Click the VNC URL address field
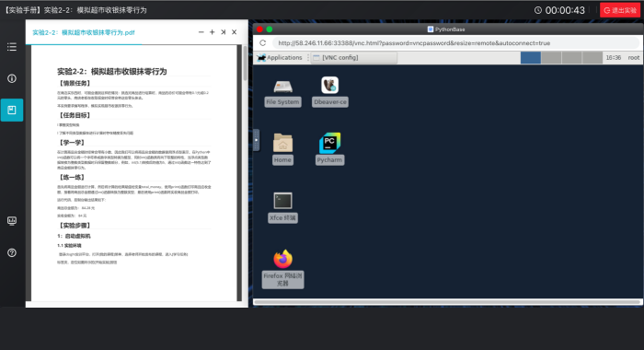Screen dimensions: 644x350 pyautogui.click(x=455, y=42)
